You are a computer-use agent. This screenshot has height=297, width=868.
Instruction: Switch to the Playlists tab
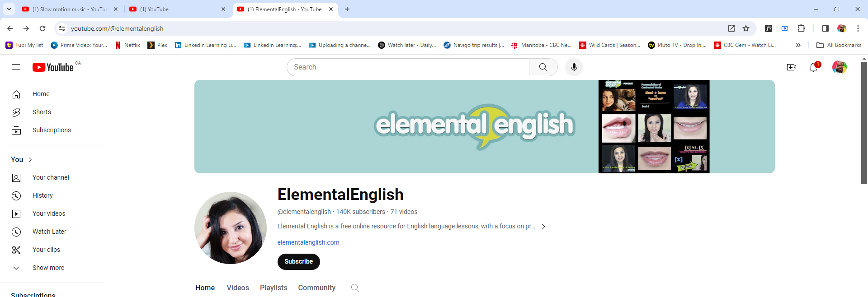click(x=274, y=288)
